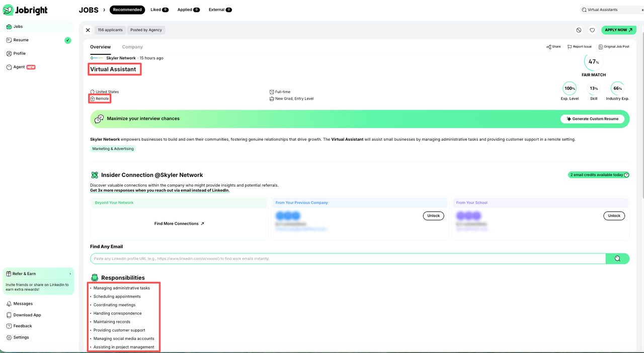The width and height of the screenshot is (644, 353).
Task: Expand the Refer & Earn chevron
Action: pyautogui.click(x=70, y=274)
